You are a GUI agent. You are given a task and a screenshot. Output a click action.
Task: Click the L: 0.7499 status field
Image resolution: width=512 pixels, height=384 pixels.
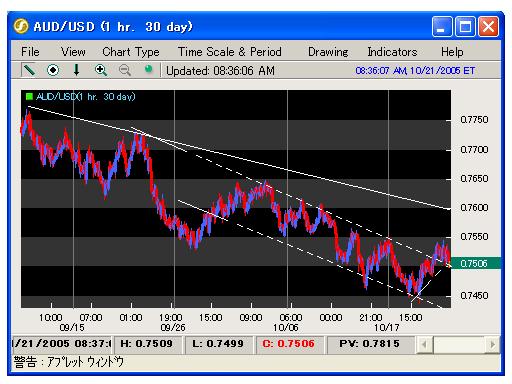pyautogui.click(x=218, y=344)
